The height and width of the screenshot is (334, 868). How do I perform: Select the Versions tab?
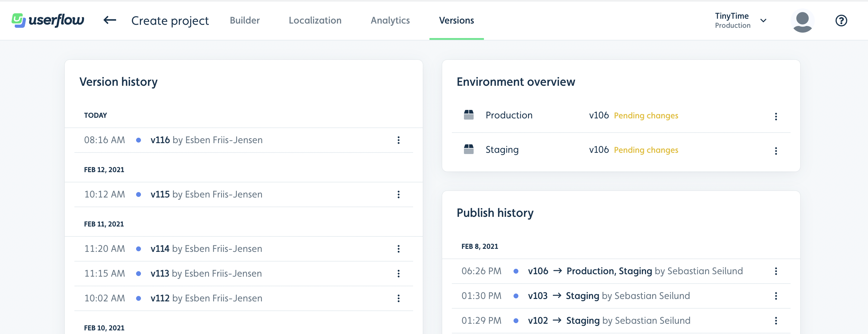tap(456, 20)
